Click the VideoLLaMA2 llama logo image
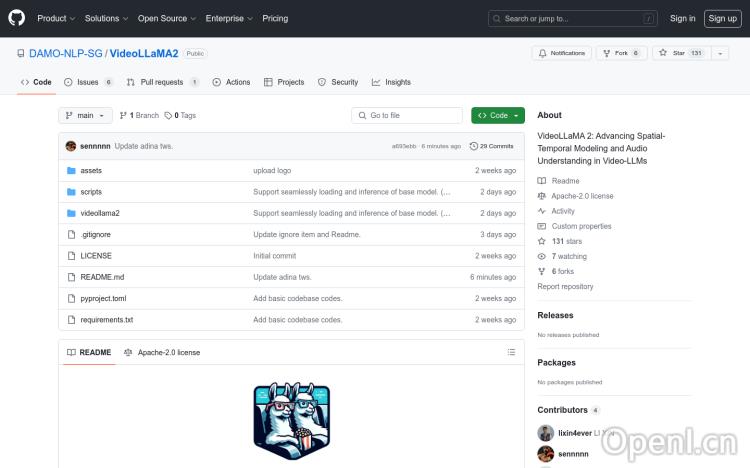Viewport: 750px width, 468px height. click(x=291, y=420)
